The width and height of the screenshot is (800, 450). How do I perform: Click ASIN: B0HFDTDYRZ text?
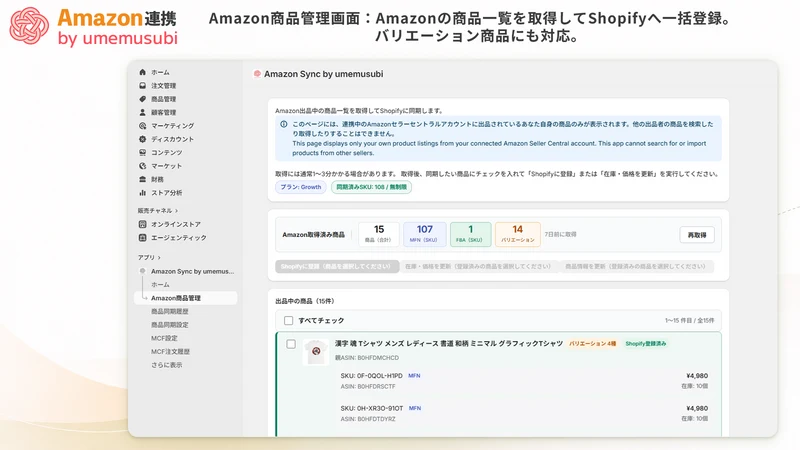click(x=368, y=419)
